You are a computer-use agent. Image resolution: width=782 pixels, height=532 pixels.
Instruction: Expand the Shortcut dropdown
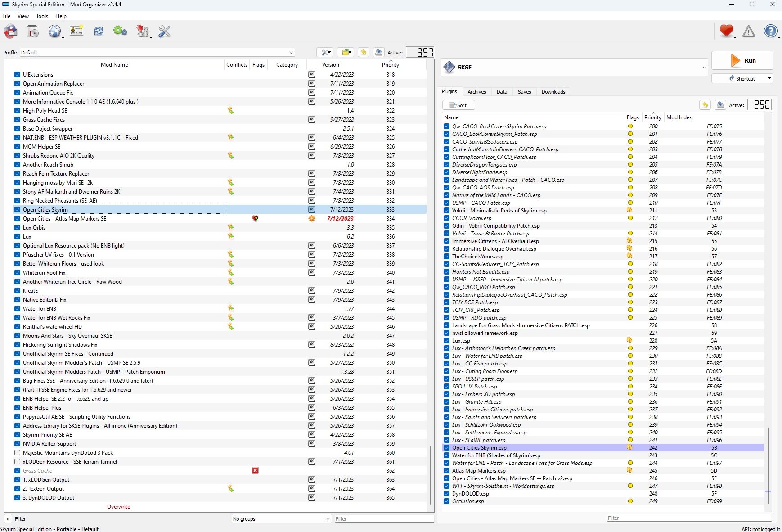click(x=742, y=78)
